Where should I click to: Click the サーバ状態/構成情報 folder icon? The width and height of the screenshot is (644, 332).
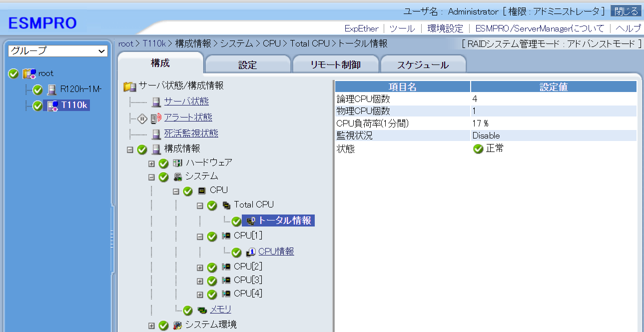pyautogui.click(x=130, y=86)
